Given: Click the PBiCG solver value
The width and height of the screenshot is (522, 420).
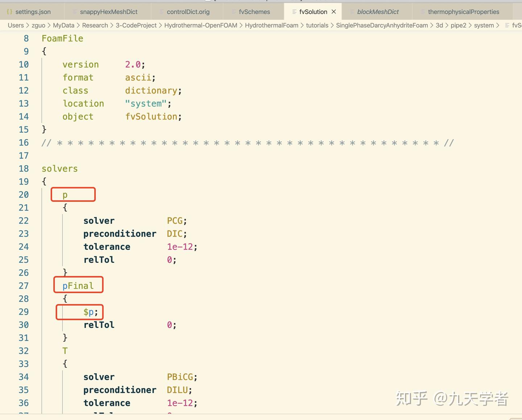Looking at the screenshot, I should [180, 377].
